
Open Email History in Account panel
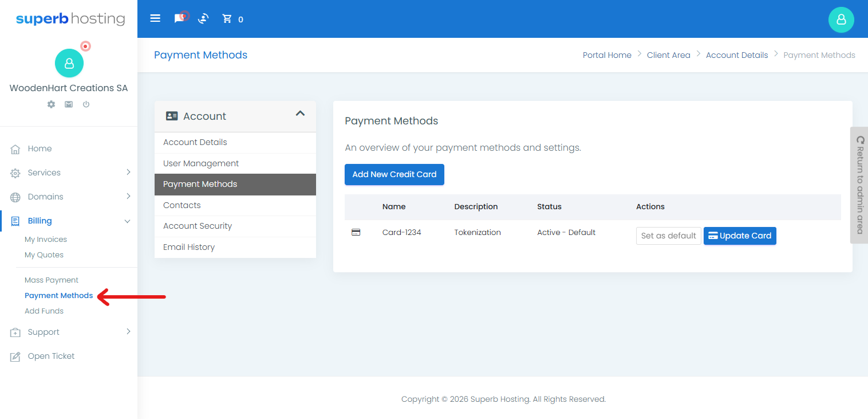235,247
